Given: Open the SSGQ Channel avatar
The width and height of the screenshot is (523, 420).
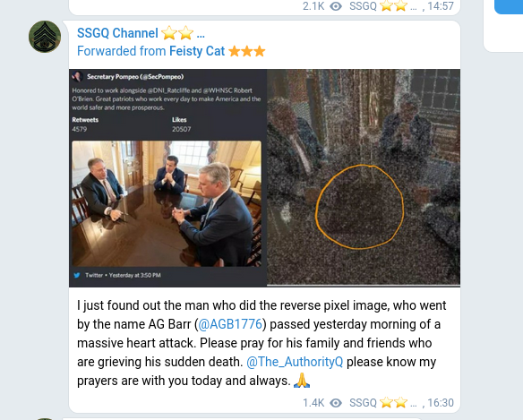Looking at the screenshot, I should (45, 37).
